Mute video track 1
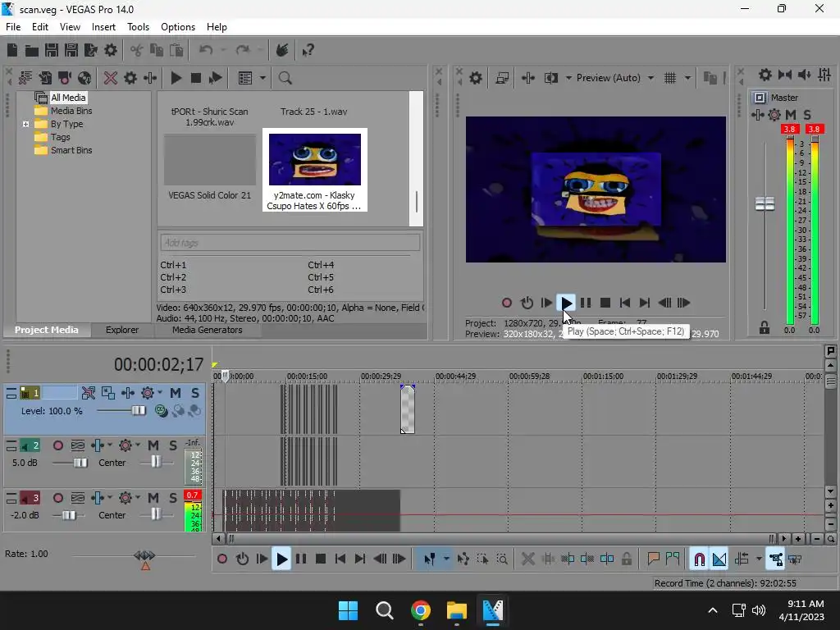This screenshot has width=840, height=630. click(x=176, y=393)
